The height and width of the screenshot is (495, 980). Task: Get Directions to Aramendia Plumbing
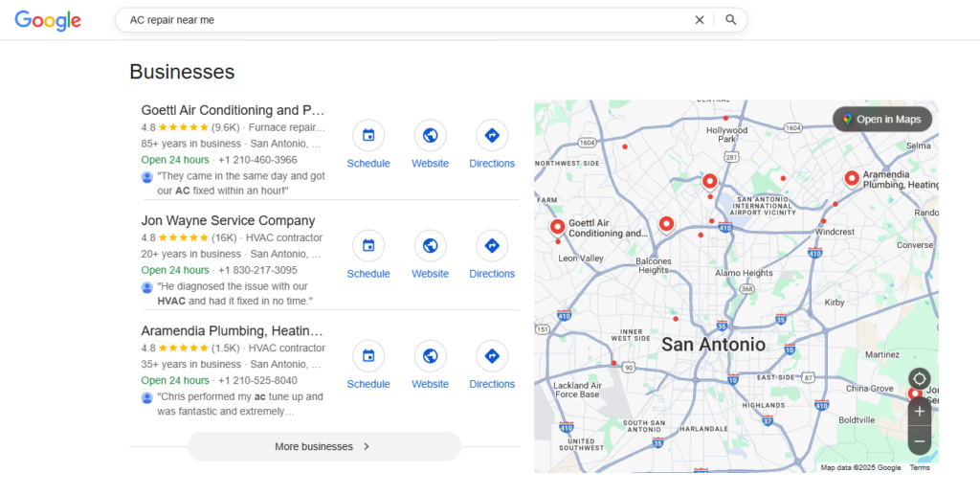point(492,356)
